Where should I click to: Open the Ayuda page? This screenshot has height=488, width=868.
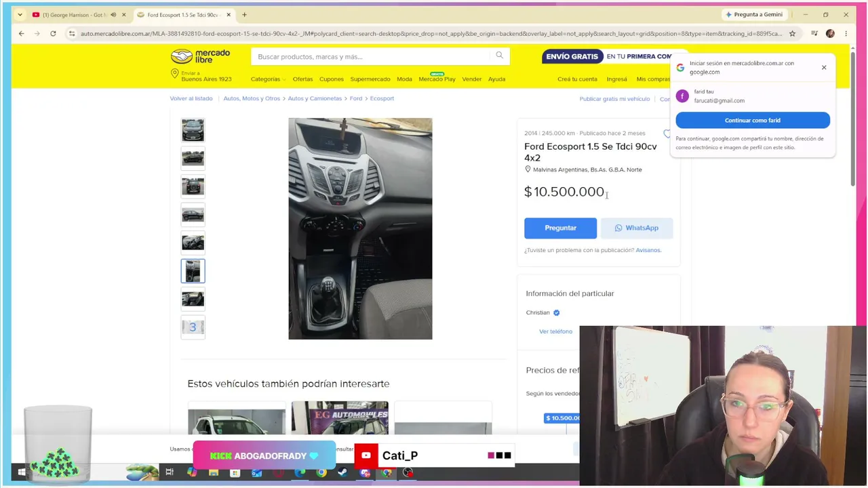coord(496,79)
